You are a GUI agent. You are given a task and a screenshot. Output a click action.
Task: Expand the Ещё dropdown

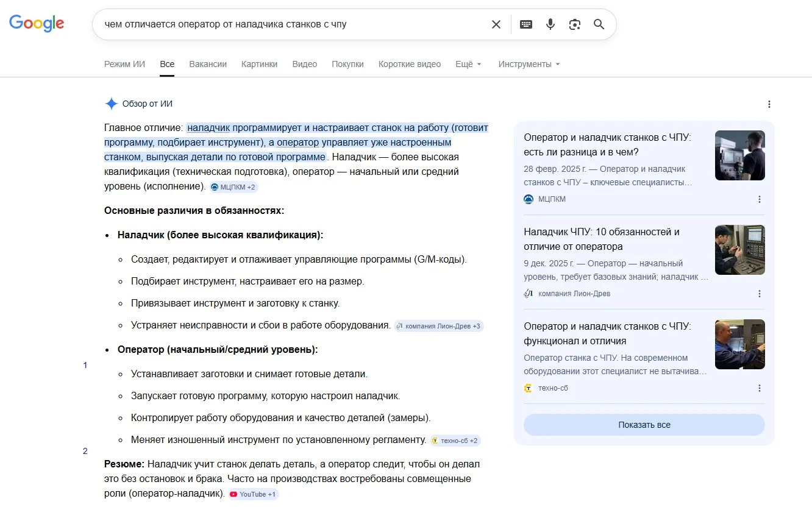468,64
